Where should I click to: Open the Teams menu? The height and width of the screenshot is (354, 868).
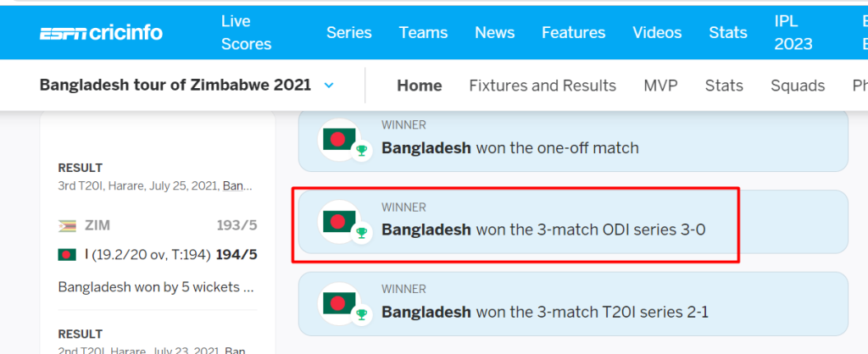424,33
